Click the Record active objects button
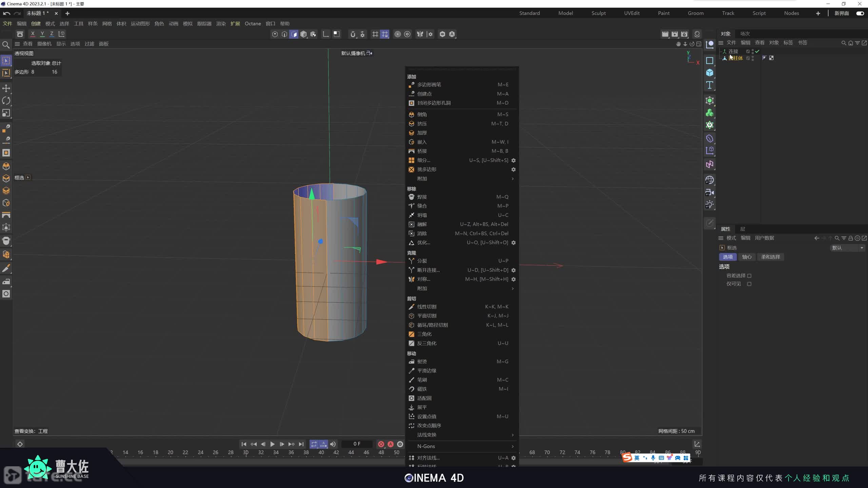This screenshot has width=868, height=488. [x=381, y=444]
